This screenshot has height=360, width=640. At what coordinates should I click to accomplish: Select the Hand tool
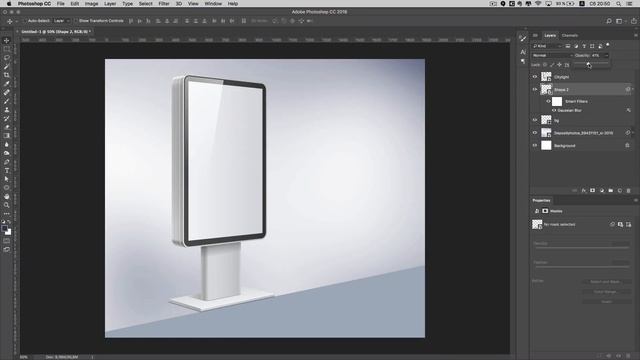click(7, 196)
